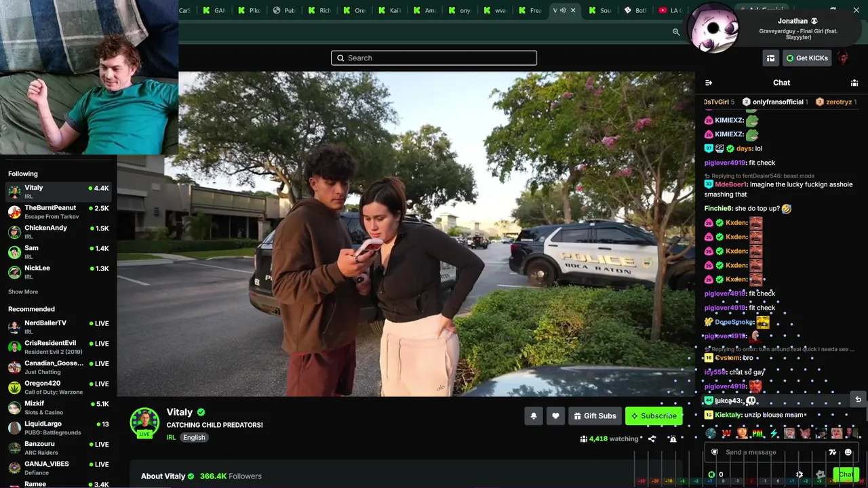The width and height of the screenshot is (868, 488).
Task: Open the GAM browser tab
Action: click(x=214, y=10)
